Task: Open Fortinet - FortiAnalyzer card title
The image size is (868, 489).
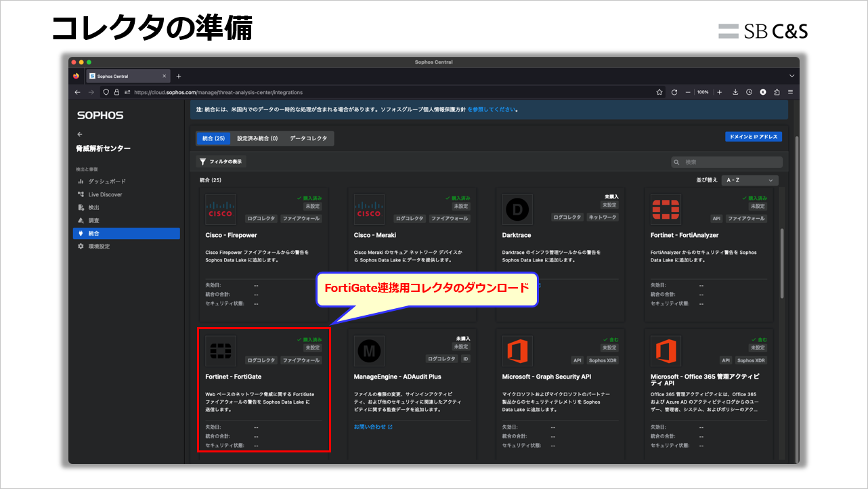Action: 685,235
